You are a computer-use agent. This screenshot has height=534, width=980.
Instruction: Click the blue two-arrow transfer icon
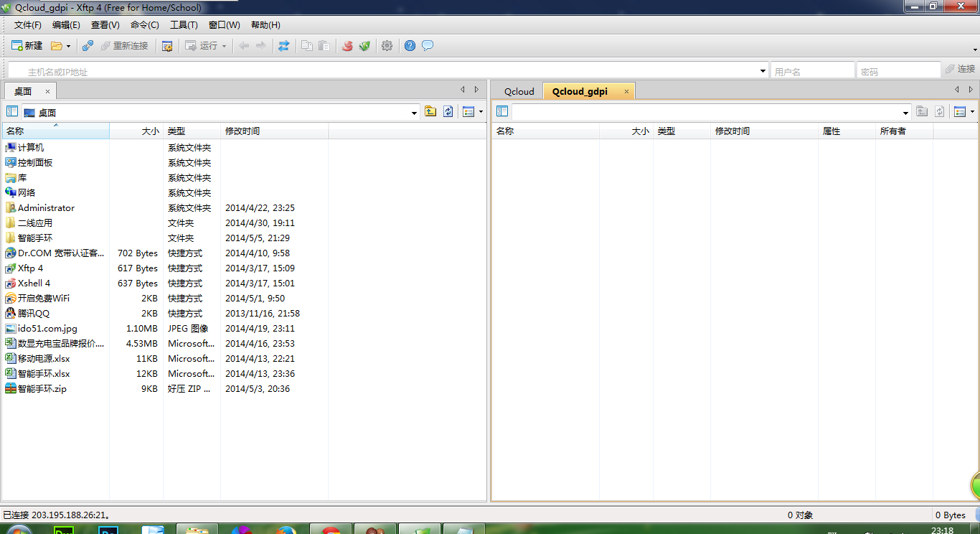pos(284,46)
